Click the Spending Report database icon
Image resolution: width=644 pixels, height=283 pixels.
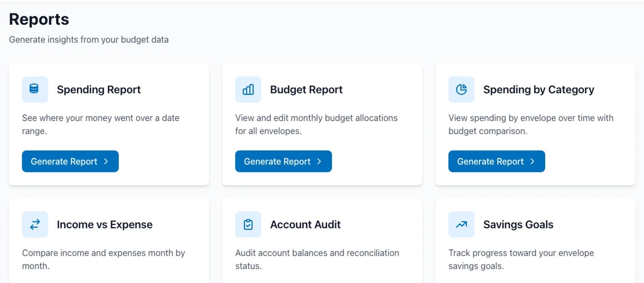35,89
